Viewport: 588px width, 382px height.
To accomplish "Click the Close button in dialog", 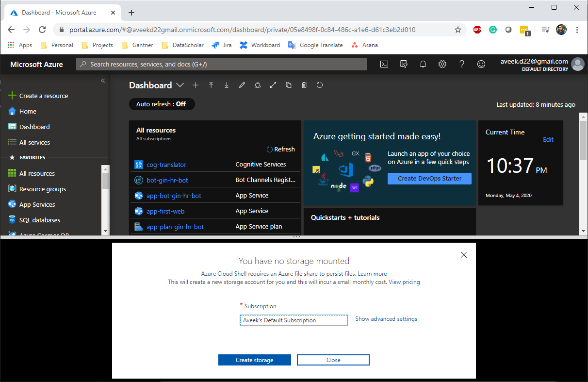I will (333, 360).
